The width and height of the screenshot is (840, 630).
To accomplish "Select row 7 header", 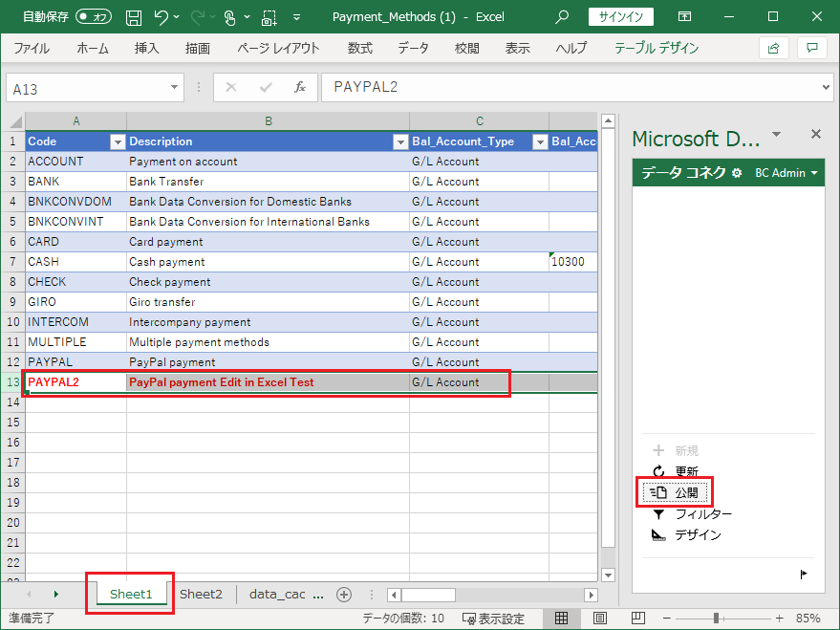I will click(12, 262).
